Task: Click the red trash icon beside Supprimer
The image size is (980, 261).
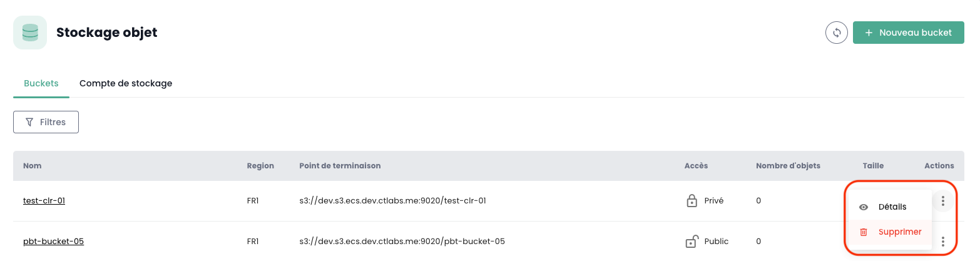Action: (x=864, y=232)
